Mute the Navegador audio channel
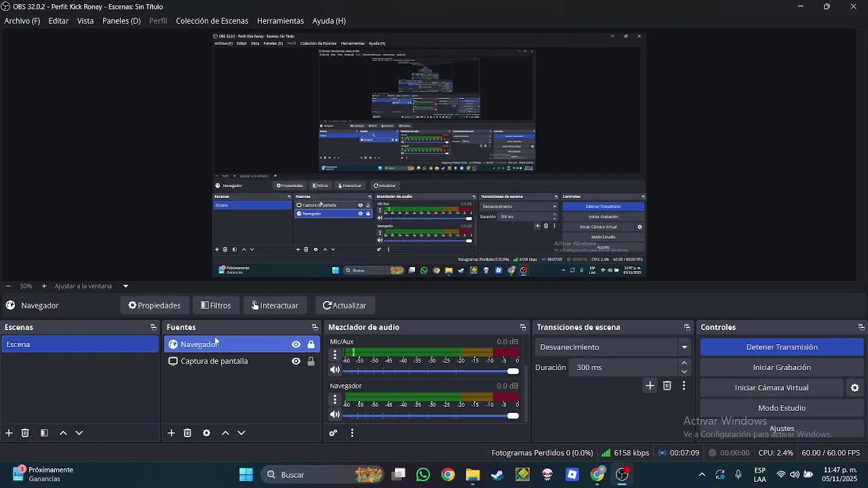868x488 pixels. pyautogui.click(x=335, y=415)
